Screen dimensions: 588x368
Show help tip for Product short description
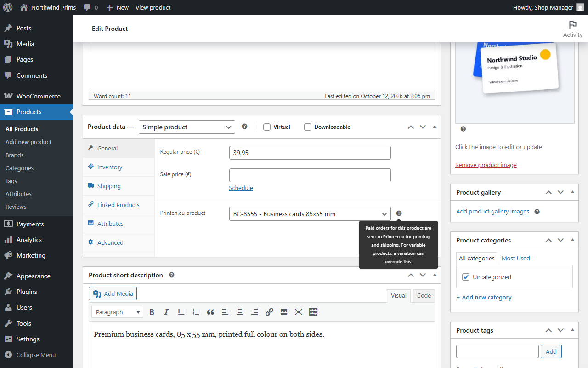171,275
